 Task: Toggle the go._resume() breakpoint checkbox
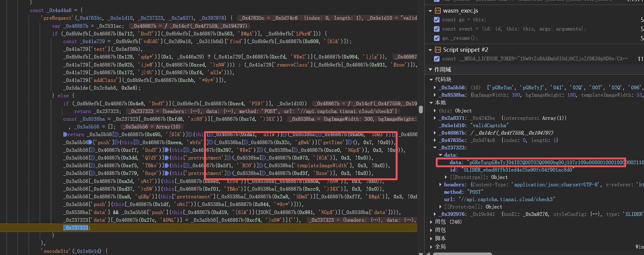(x=437, y=38)
